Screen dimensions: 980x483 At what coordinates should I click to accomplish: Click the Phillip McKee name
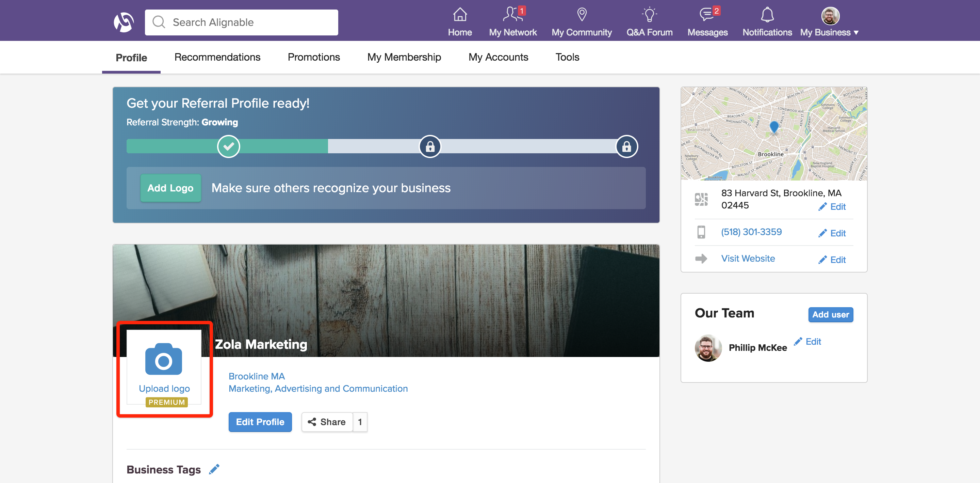(758, 348)
